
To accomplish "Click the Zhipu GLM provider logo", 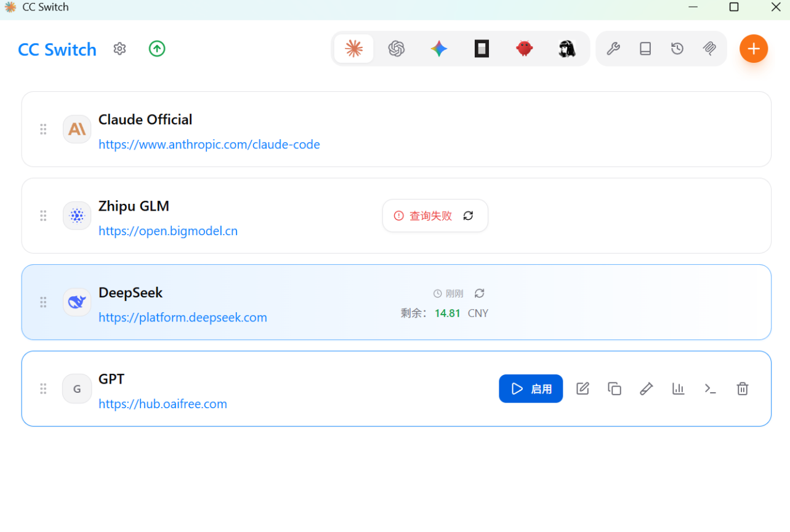I will 77,216.
